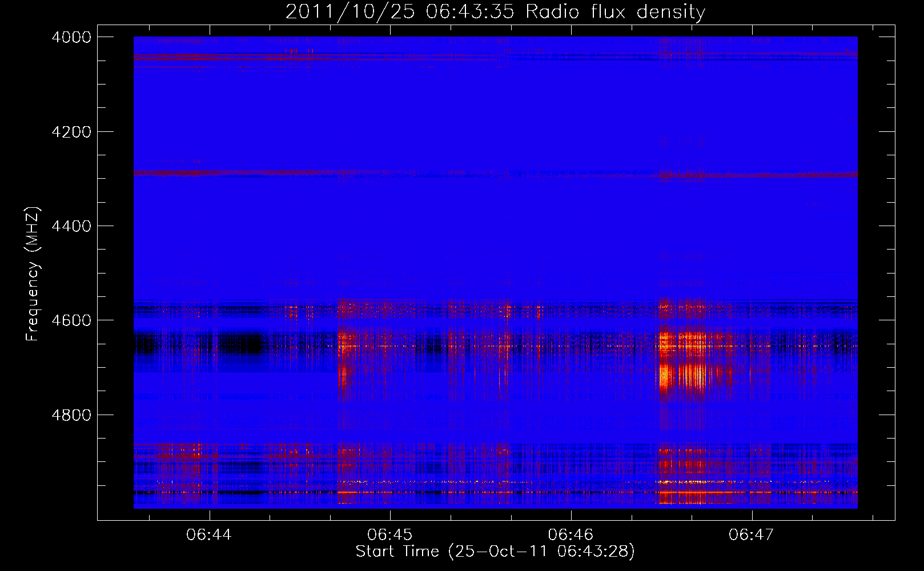Select the 4400 frequency tick label
Image resolution: width=924 pixels, height=571 pixels.
click(x=71, y=226)
